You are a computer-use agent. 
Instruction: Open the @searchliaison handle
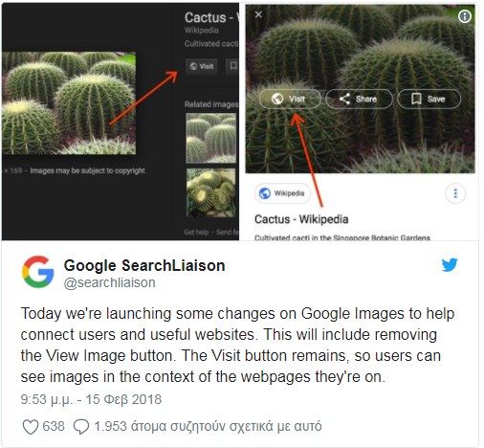click(110, 282)
